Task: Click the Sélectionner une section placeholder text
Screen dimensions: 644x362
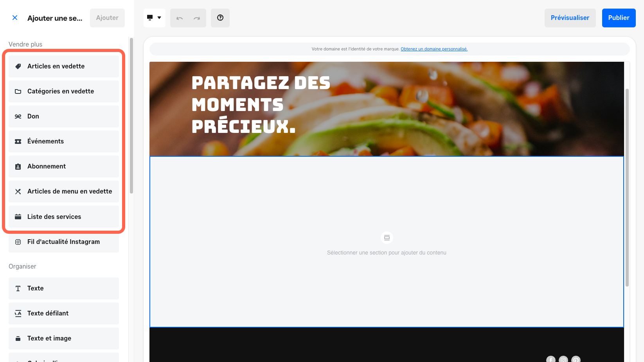Action: [x=387, y=253]
